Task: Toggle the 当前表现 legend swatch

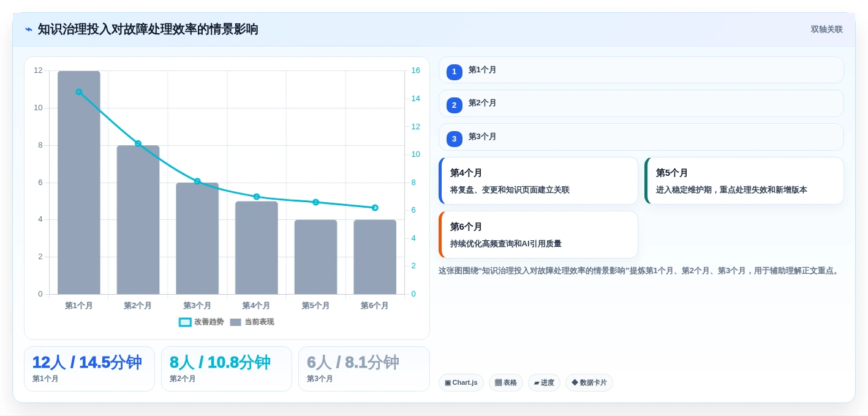Action: (x=235, y=322)
